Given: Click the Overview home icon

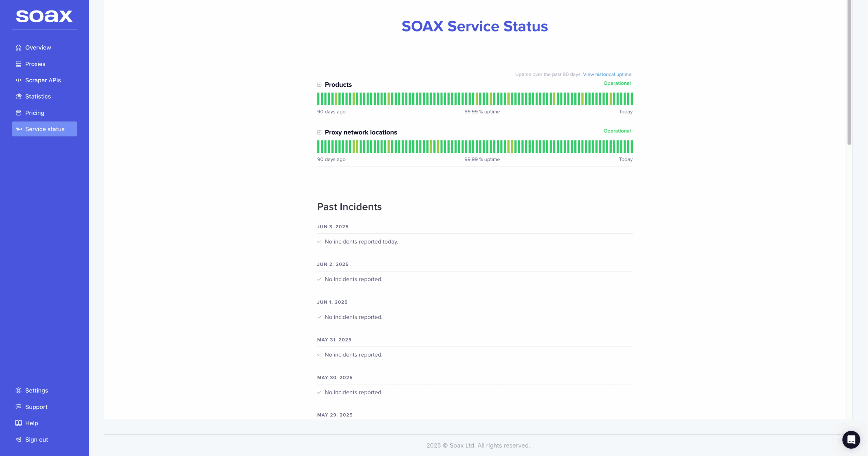Looking at the screenshot, I should coord(19,47).
